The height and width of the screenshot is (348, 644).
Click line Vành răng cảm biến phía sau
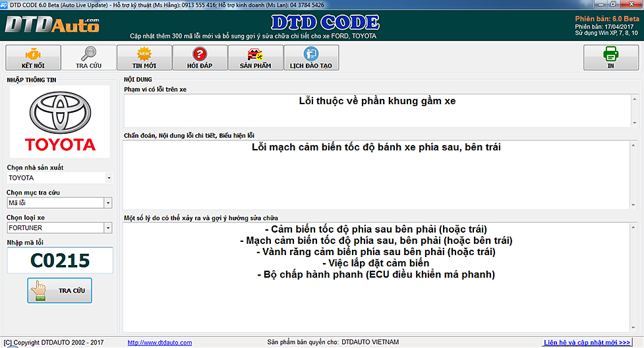click(376, 252)
